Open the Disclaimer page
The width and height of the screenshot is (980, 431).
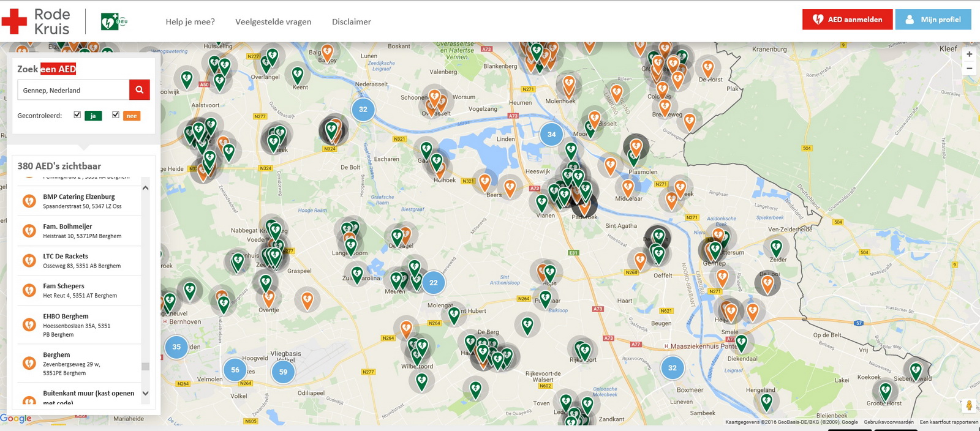tap(352, 22)
